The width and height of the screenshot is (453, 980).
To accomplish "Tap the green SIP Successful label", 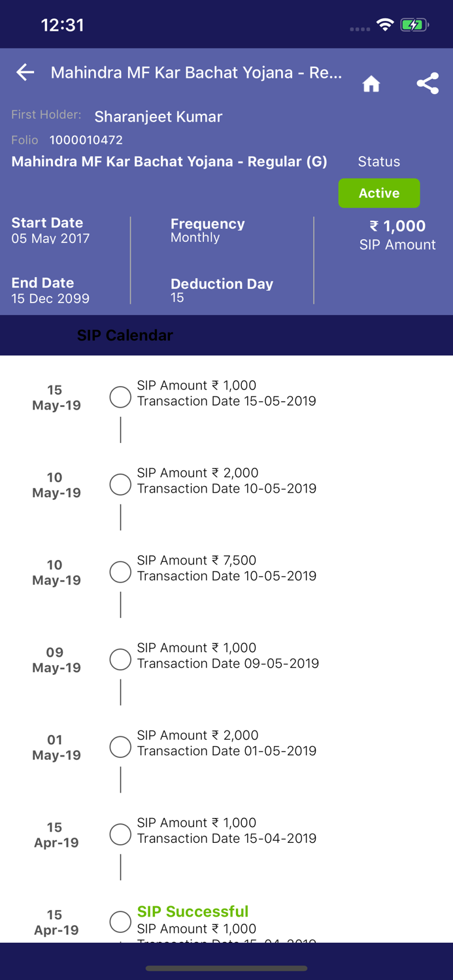I will click(x=193, y=911).
